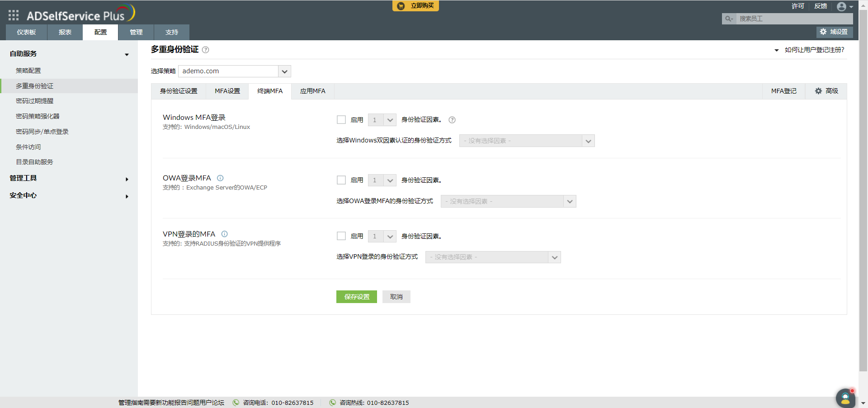Enable OWA登录MFA checkbox
Viewport: 868px width, 408px height.
click(341, 180)
